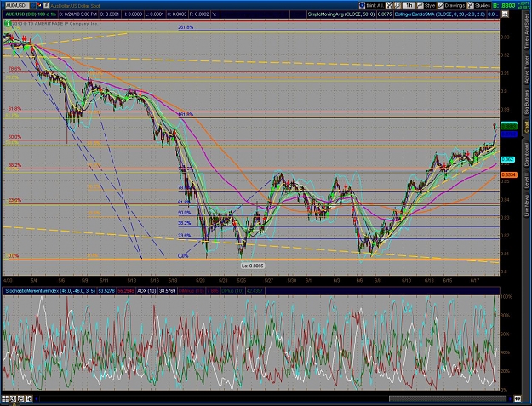Click the colored link icon next to symbol

[x=39, y=5]
